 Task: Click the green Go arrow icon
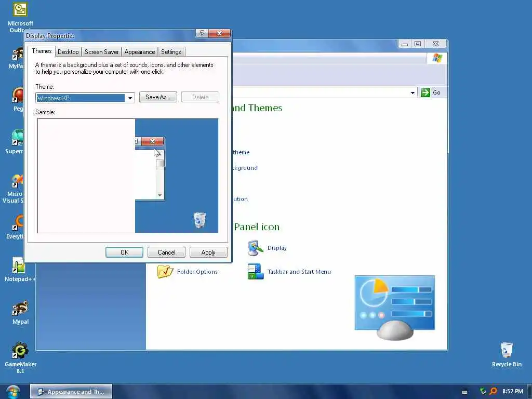pos(425,92)
